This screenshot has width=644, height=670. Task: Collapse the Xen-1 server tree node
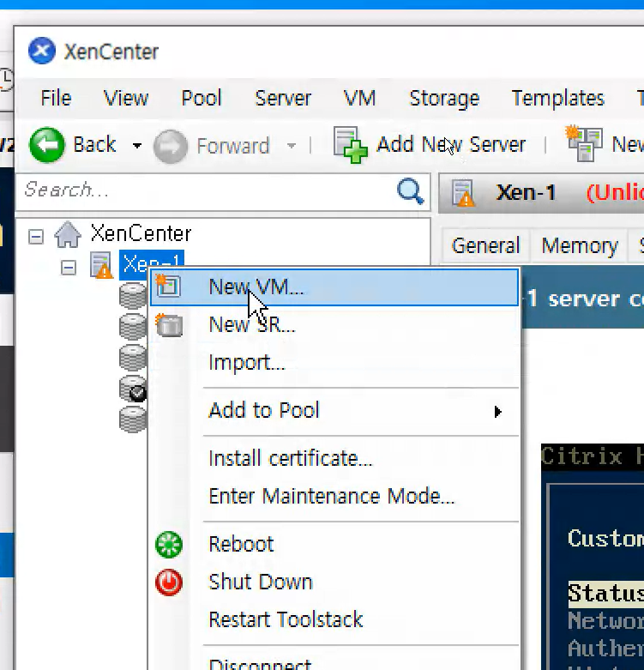pyautogui.click(x=69, y=268)
